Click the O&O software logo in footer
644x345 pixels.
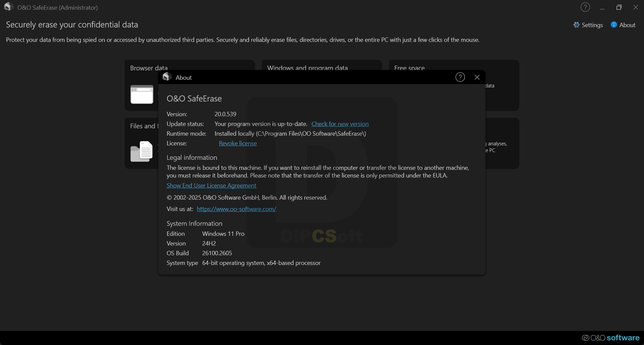(x=611, y=338)
